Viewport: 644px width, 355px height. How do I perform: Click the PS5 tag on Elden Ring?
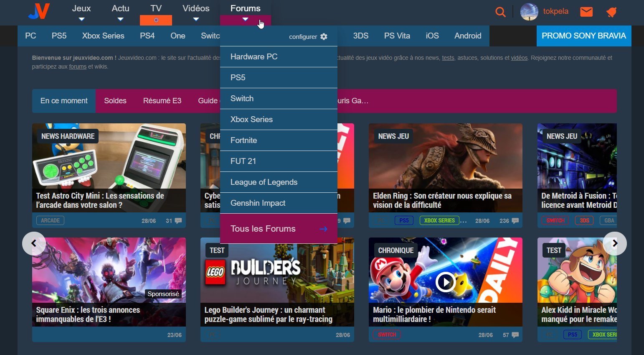pos(404,220)
